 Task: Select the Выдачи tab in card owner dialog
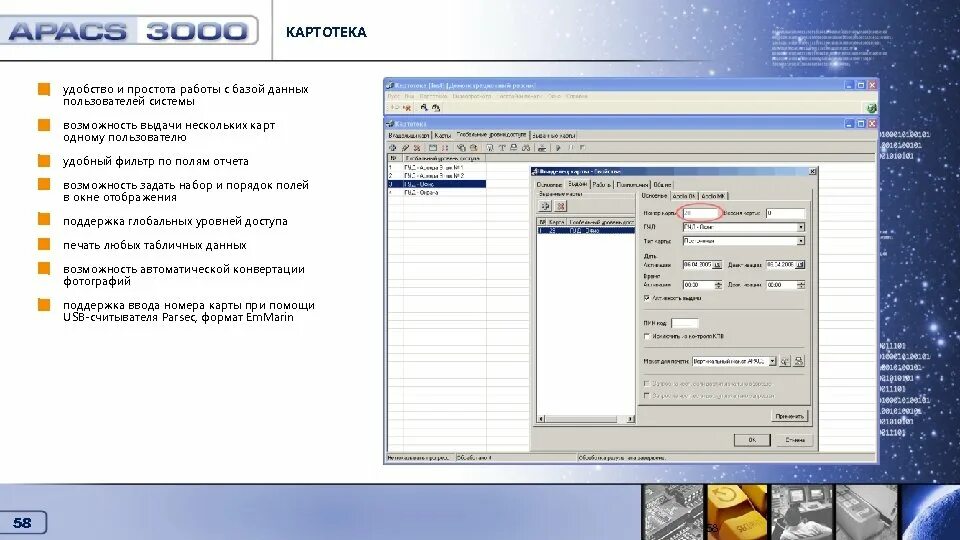tap(577, 184)
